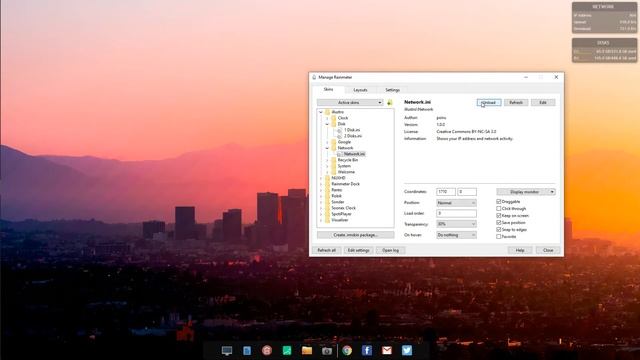
Task: Click the Refresh skin button
Action: coord(516,102)
